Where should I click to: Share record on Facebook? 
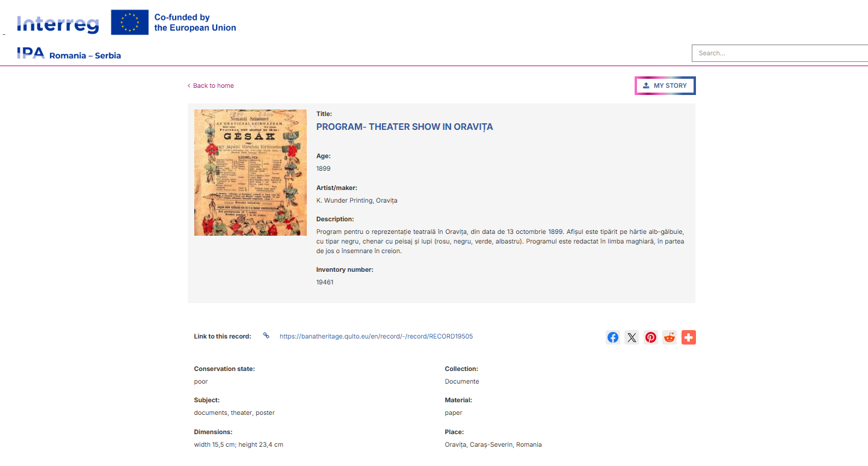coord(612,337)
